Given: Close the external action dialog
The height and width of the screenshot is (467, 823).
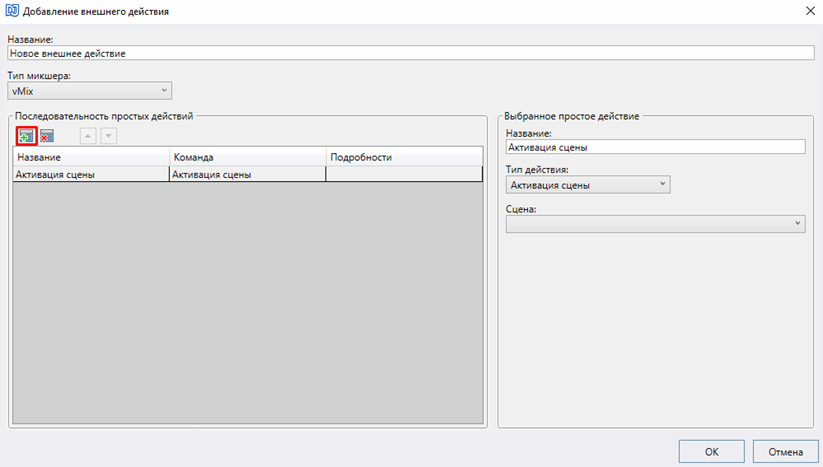Looking at the screenshot, I should coord(810,11).
